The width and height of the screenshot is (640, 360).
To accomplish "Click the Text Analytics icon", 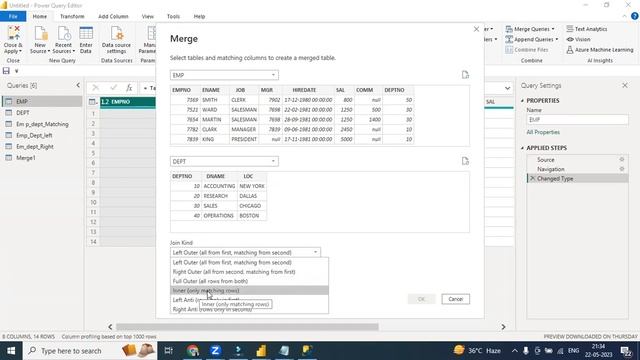I will (x=570, y=29).
